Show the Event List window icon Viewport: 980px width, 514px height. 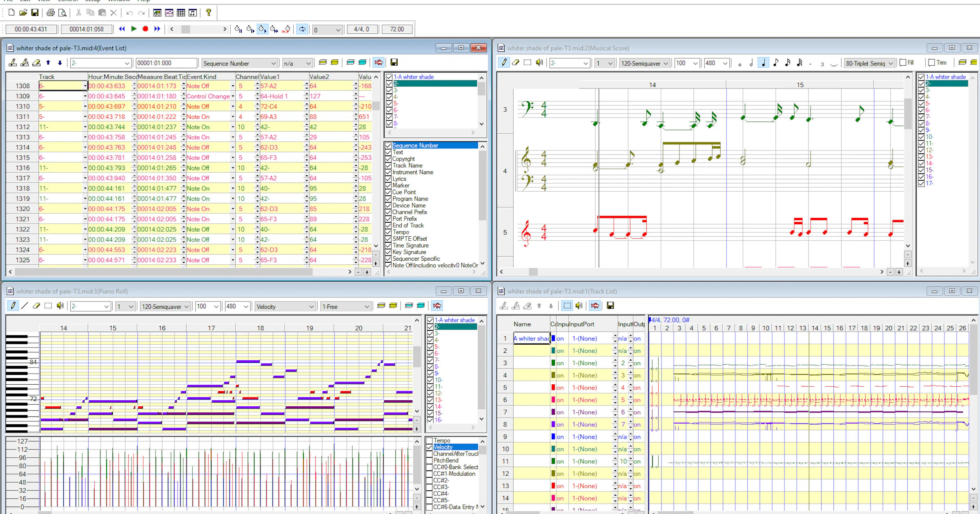tap(181, 13)
